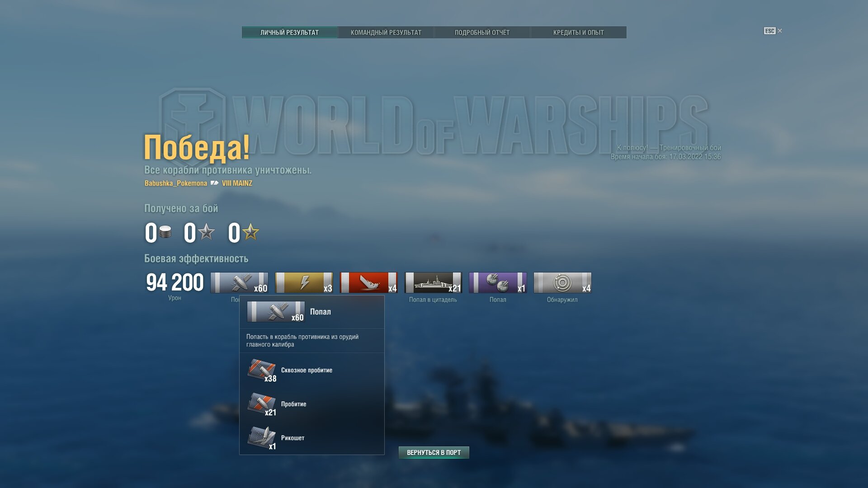
Task: Click player name Babushka_Pokemona
Action: click(175, 183)
